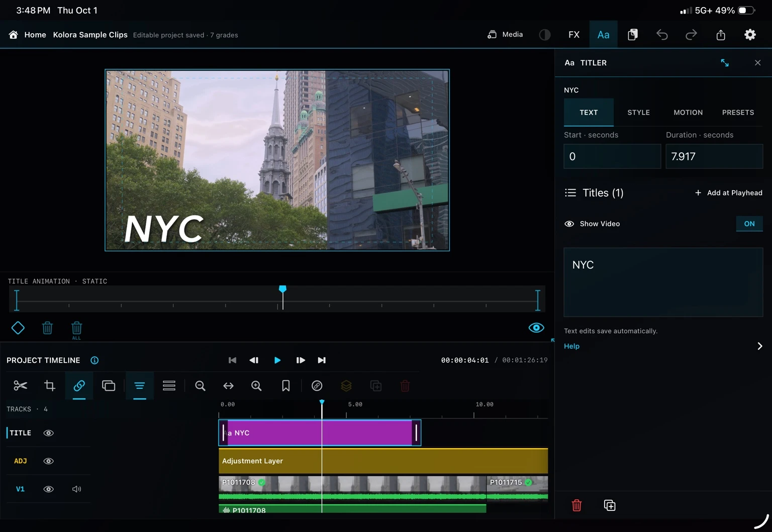Expand the Help section chevron

pos(760,346)
